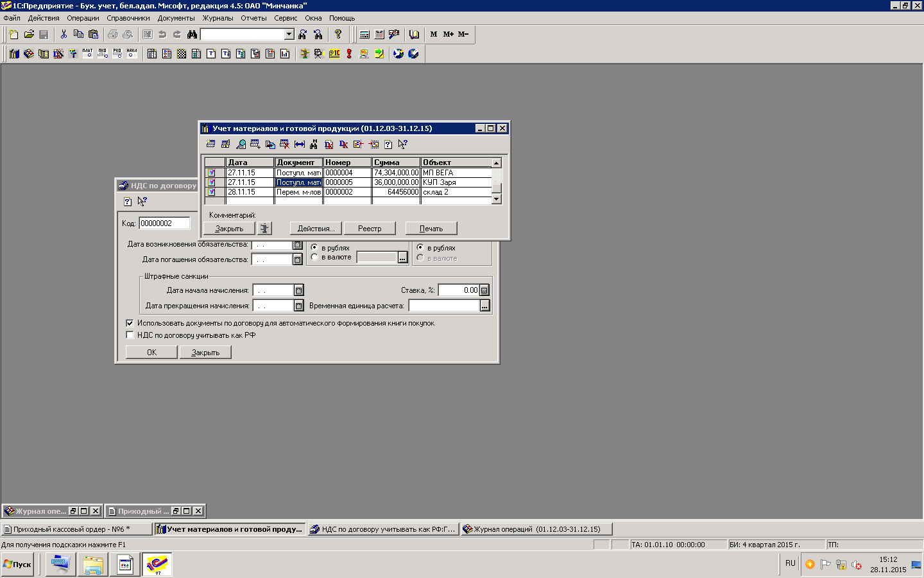Click the НАКЛ invoice icon
The width and height of the screenshot is (924, 578).
[x=132, y=53]
